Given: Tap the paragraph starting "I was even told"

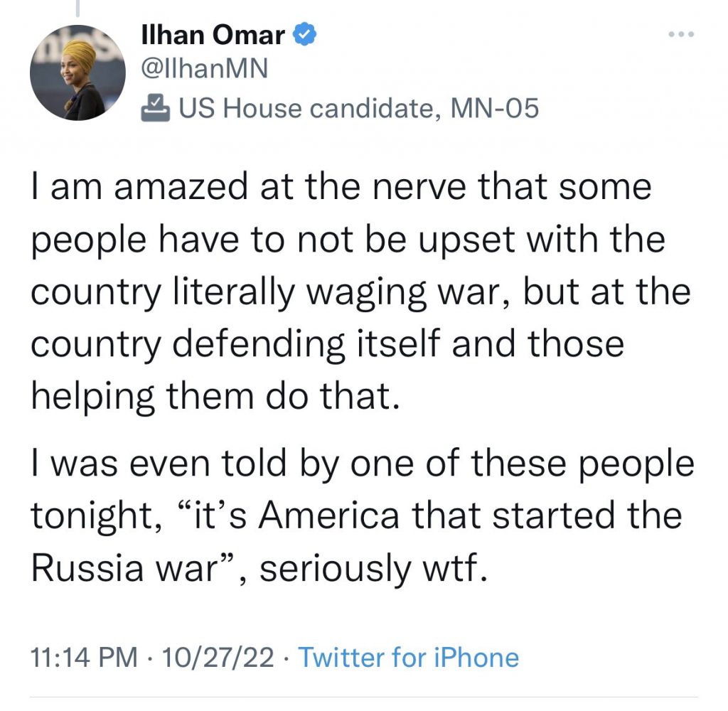Looking at the screenshot, I should click(355, 516).
